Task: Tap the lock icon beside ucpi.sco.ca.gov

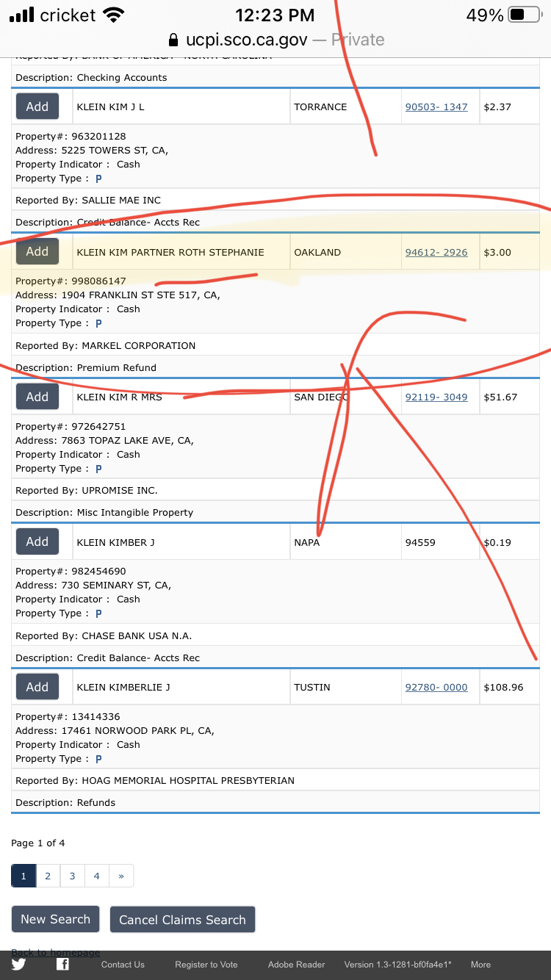Action: point(173,40)
